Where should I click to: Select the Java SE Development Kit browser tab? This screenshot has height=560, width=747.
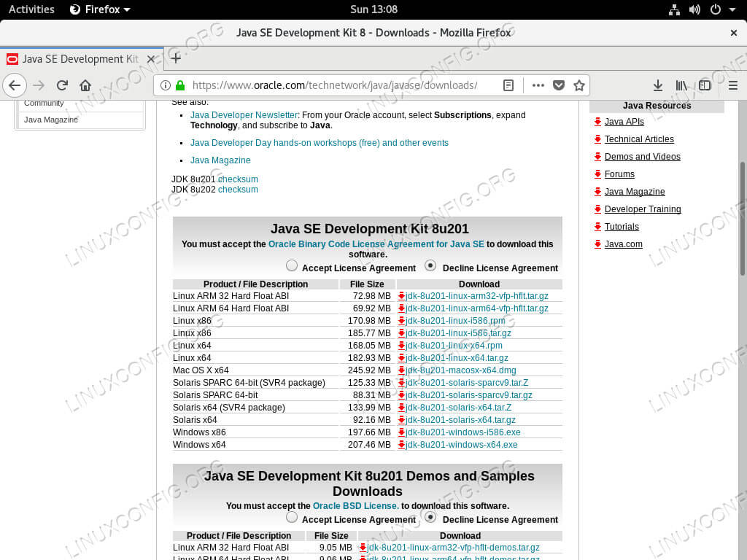point(81,59)
